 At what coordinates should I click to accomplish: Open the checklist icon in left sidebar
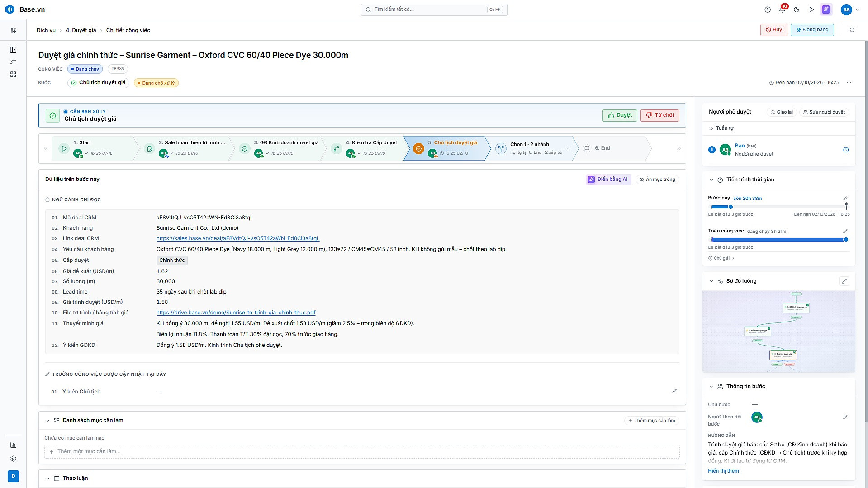tap(13, 62)
